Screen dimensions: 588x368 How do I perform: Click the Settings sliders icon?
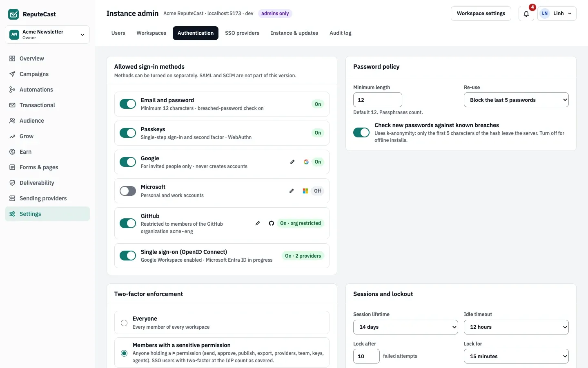12,214
